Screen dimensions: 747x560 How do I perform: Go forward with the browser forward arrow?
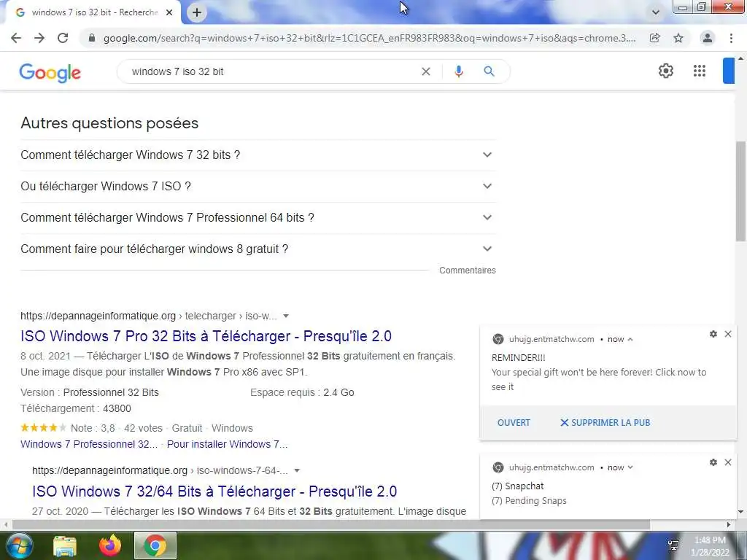coord(39,38)
